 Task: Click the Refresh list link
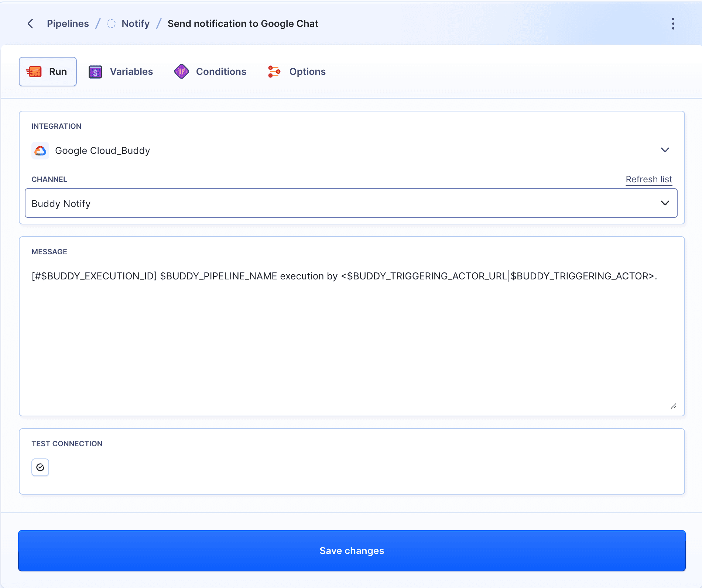(648, 179)
